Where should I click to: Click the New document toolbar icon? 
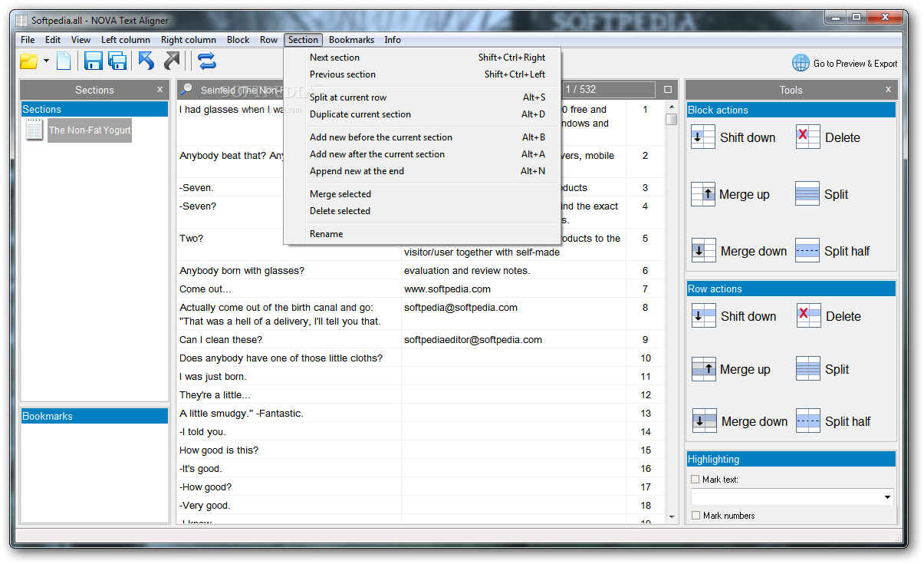coord(64,61)
